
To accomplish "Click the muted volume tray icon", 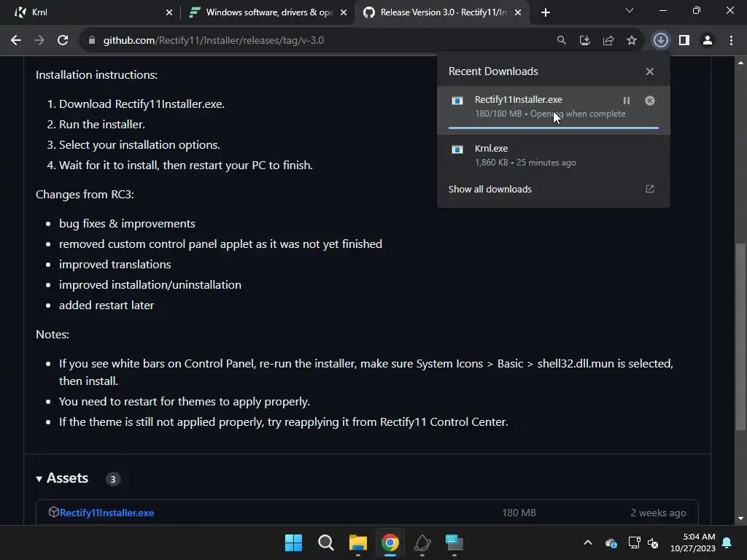I will click(653, 542).
